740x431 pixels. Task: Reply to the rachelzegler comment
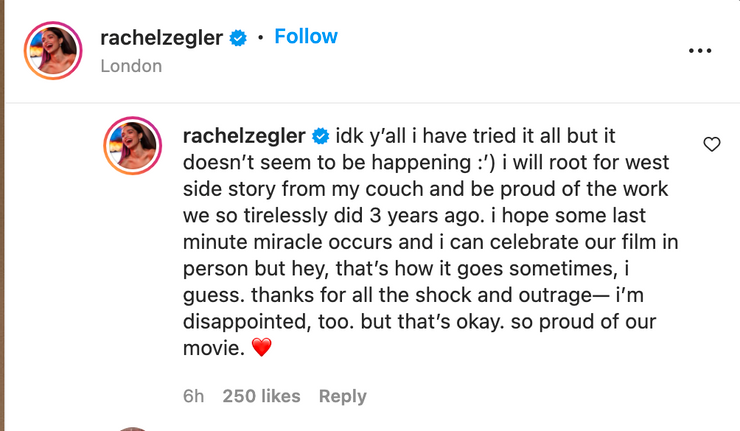[x=342, y=396]
